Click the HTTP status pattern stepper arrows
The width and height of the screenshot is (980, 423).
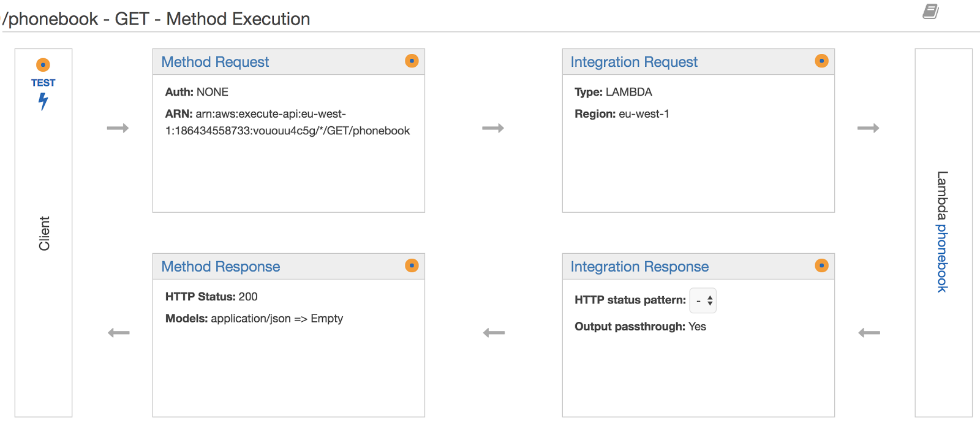tap(710, 300)
